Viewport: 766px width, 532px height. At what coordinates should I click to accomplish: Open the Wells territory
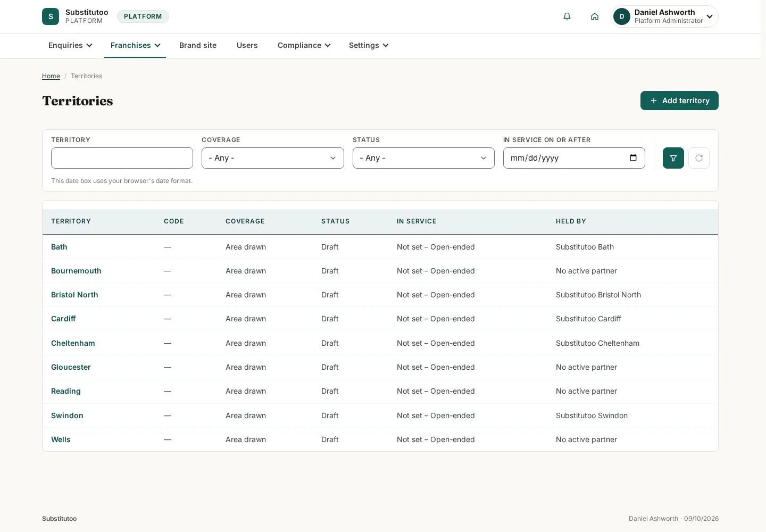tap(61, 439)
